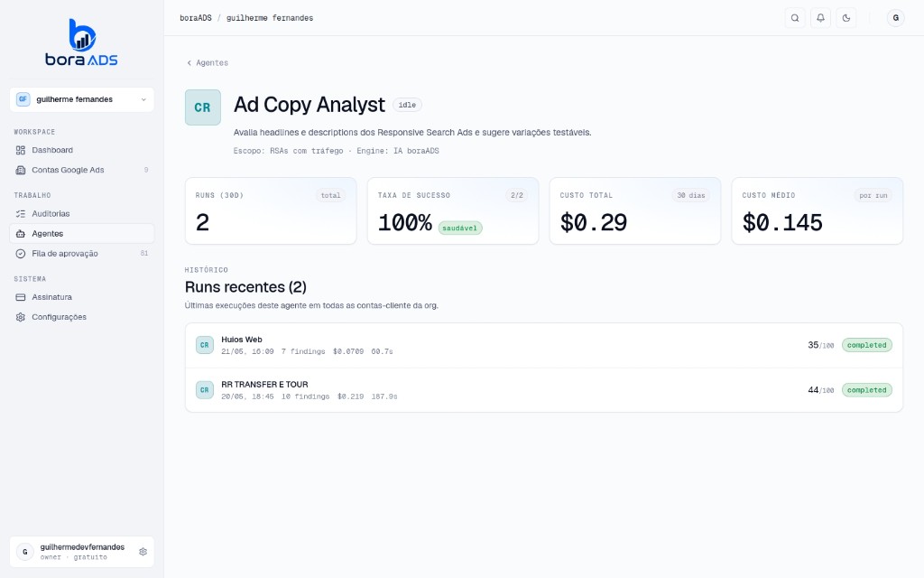Click the Fila de aprovação check icon
Screen dimensions: 924x578
(x=21, y=254)
